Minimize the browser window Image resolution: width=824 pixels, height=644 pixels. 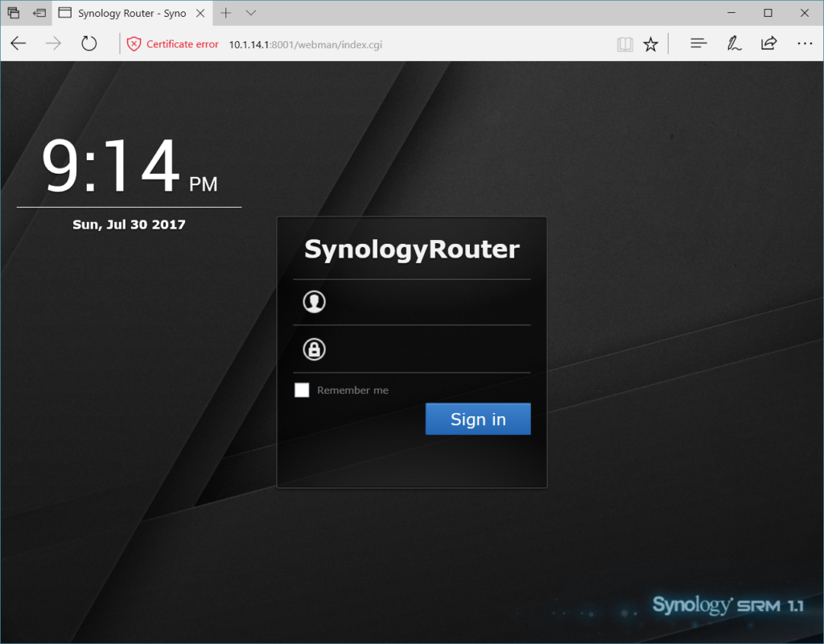(x=731, y=13)
